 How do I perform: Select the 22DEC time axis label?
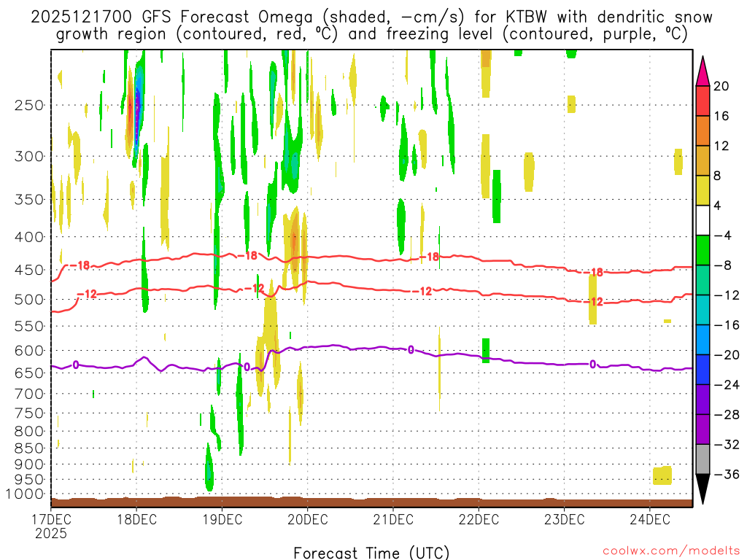(x=479, y=519)
